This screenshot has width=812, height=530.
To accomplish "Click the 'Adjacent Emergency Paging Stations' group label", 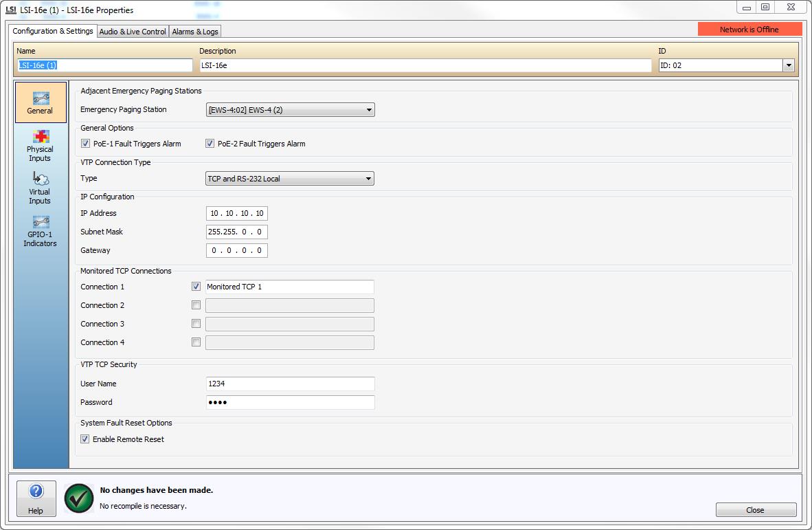I will [x=141, y=91].
